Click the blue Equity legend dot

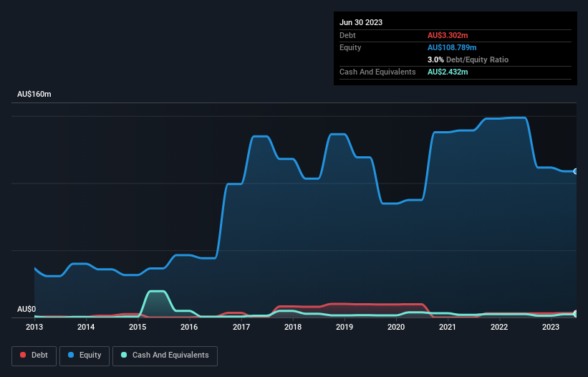click(x=71, y=355)
